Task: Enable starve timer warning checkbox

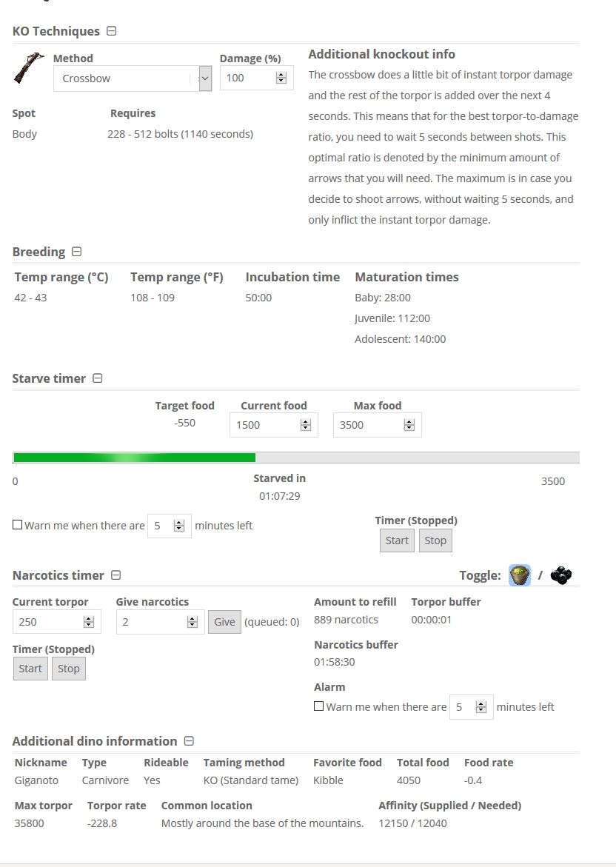Action: pyautogui.click(x=17, y=525)
